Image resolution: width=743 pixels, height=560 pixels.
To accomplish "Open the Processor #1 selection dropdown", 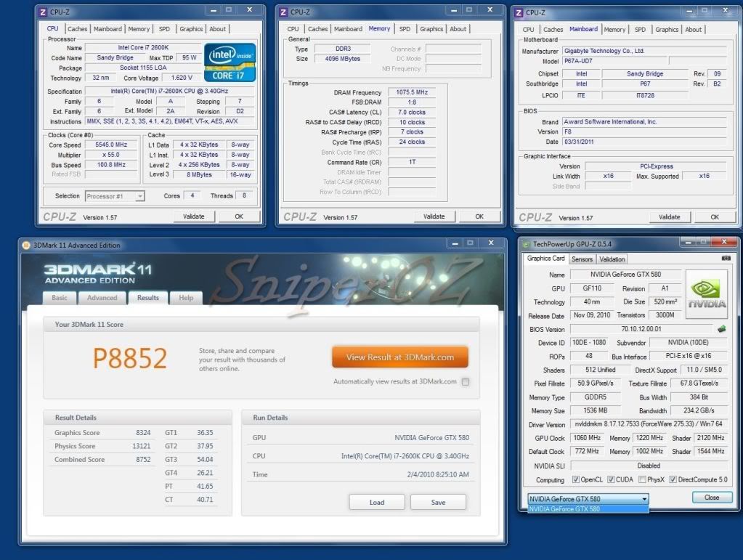I will point(115,196).
